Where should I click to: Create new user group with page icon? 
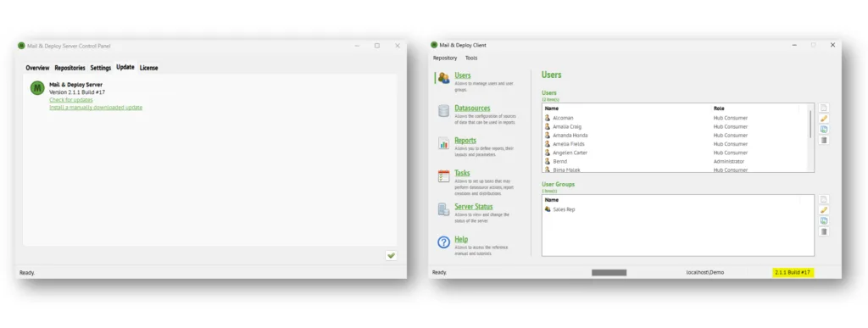click(824, 199)
